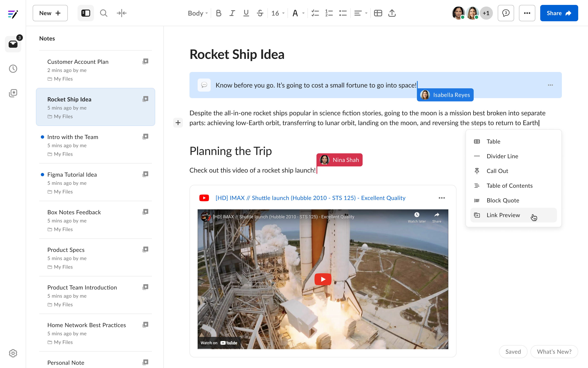Toggle the sidebar panel icon
Screen dimensions: 588x368
pyautogui.click(x=86, y=13)
